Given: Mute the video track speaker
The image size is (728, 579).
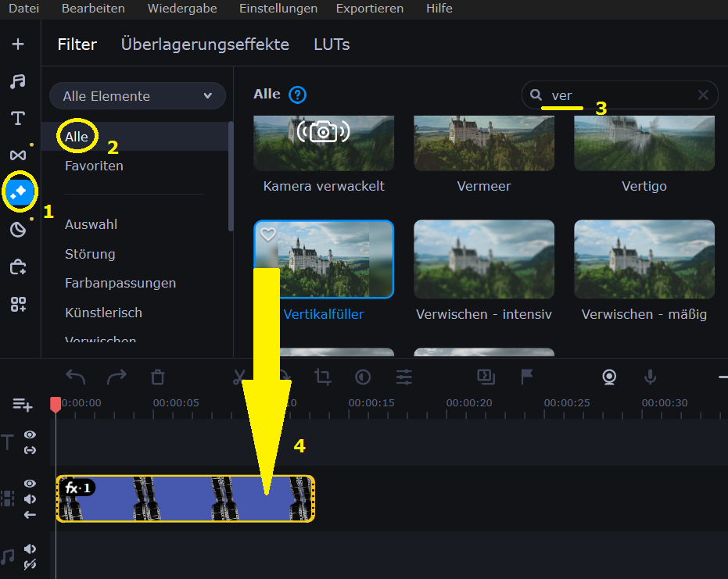Looking at the screenshot, I should pyautogui.click(x=30, y=499).
